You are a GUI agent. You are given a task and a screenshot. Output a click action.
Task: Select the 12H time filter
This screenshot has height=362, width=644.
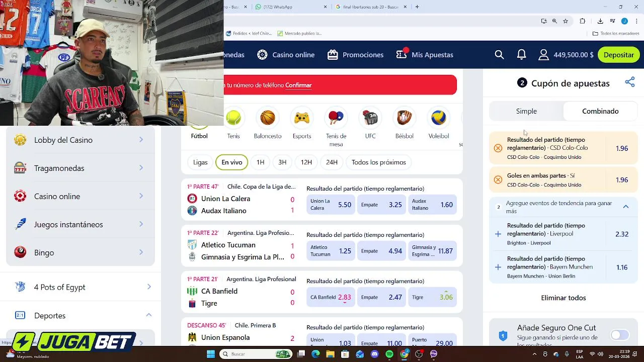click(306, 162)
